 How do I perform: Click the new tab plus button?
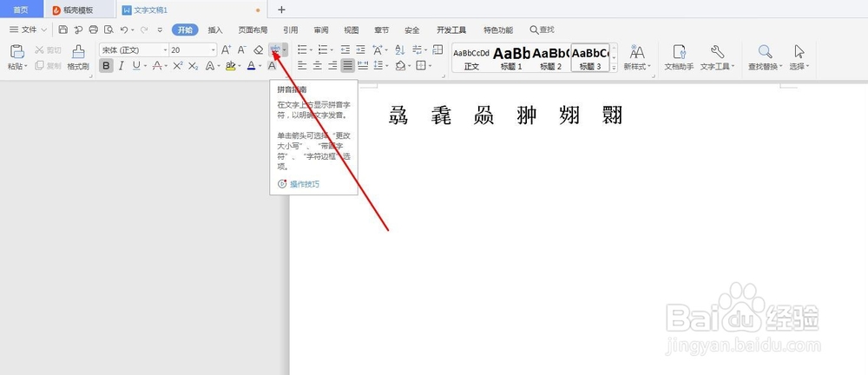(281, 10)
